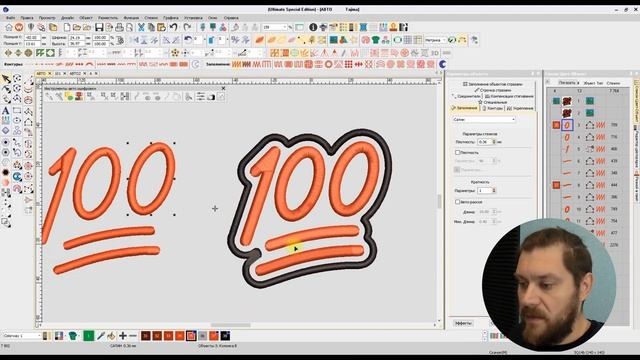
Task: Click the T-shirt icon in bottom color bar
Action: pos(73,336)
